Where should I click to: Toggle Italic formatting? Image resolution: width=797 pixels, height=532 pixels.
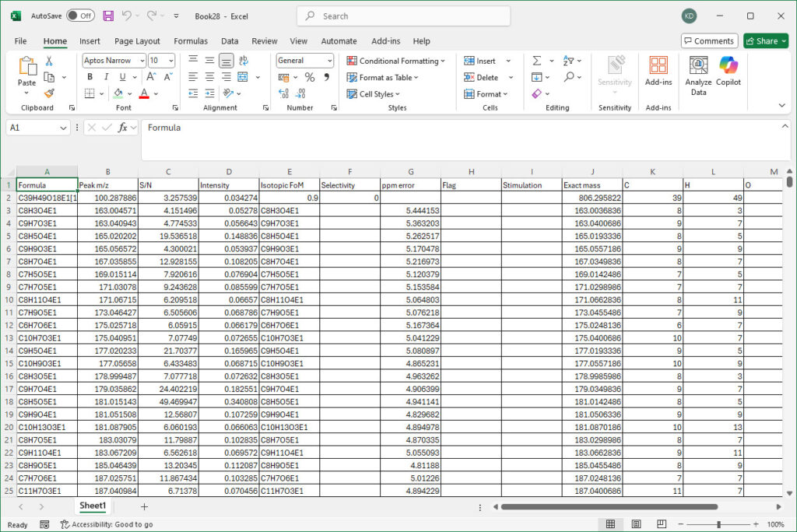coord(106,77)
